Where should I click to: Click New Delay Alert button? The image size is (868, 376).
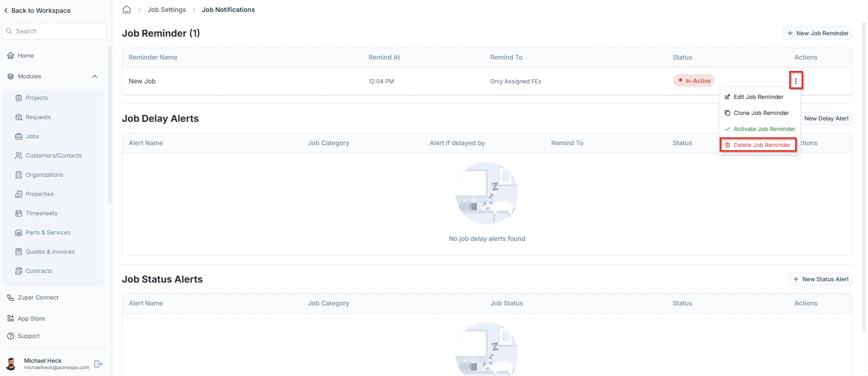point(826,118)
